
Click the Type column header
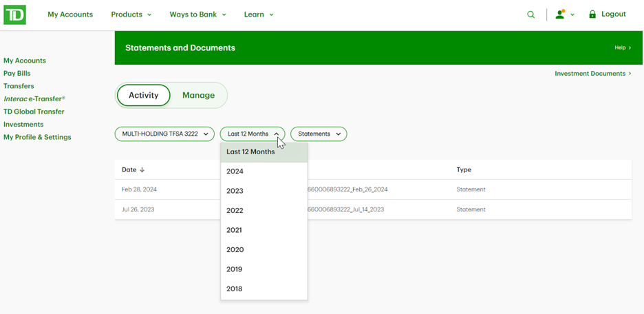pyautogui.click(x=464, y=169)
